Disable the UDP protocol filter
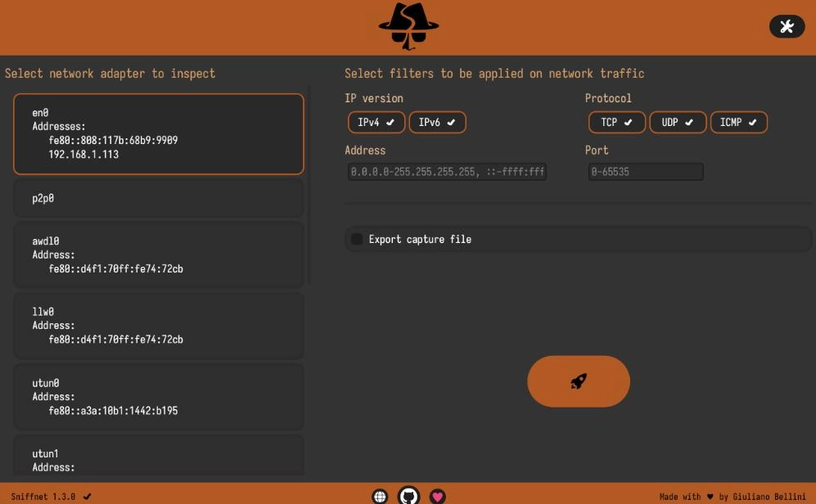This screenshot has height=504, width=816. [x=677, y=123]
